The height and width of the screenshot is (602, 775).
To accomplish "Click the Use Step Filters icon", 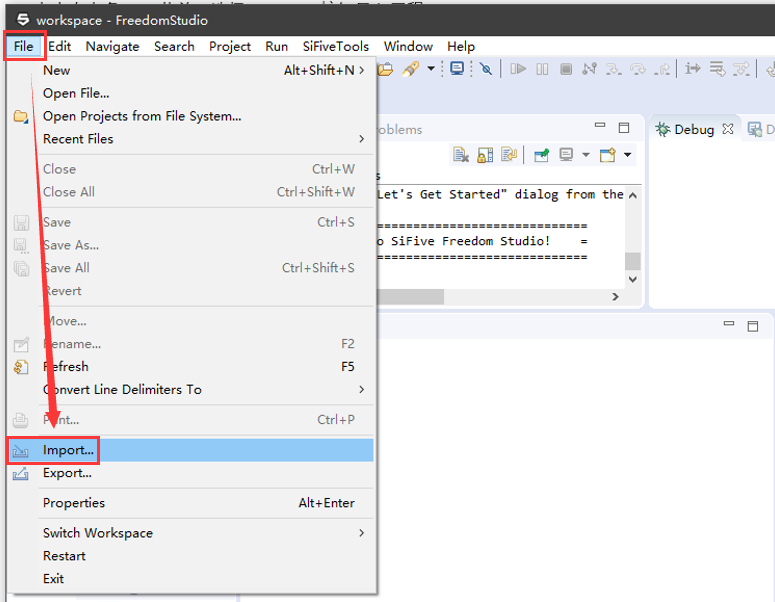I will pyautogui.click(x=741, y=69).
